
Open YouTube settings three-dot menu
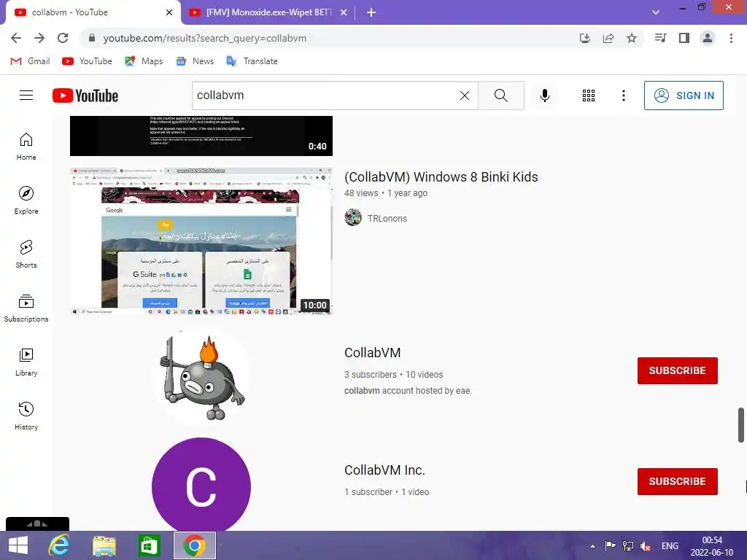coord(623,96)
